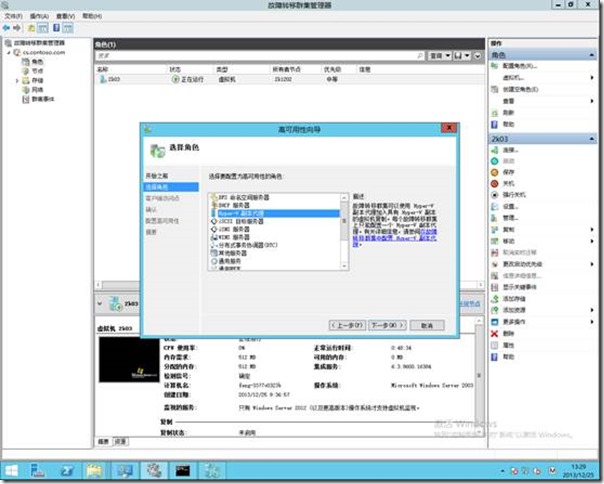Click the 上一步 previous button in wizard
The width and height of the screenshot is (604, 484).
click(347, 325)
